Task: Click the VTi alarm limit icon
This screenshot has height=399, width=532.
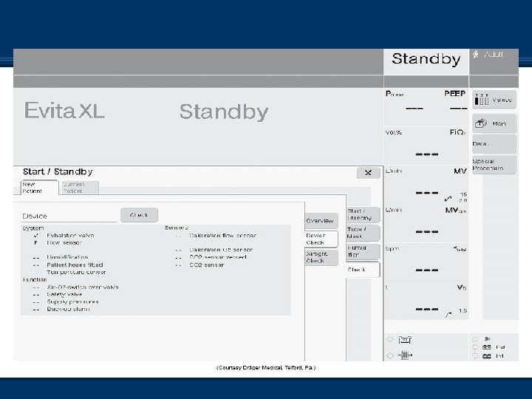Action: coord(449,315)
